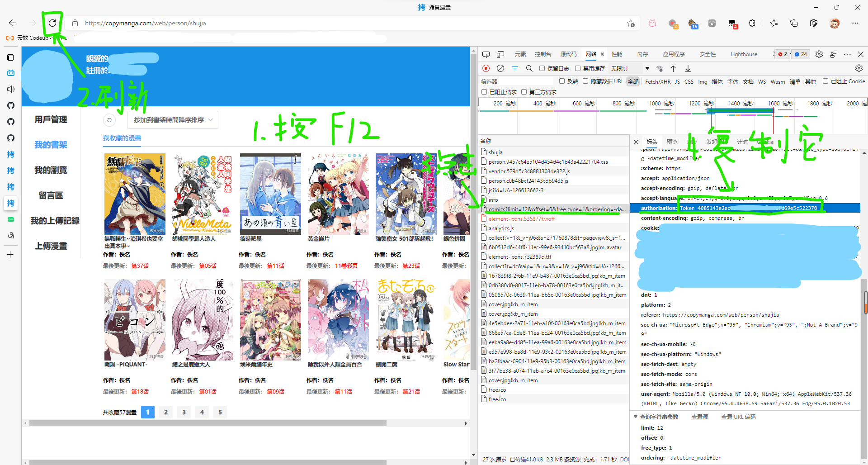This screenshot has width=868, height=465.
Task: Open 我的書架 in side menu
Action: 51,145
